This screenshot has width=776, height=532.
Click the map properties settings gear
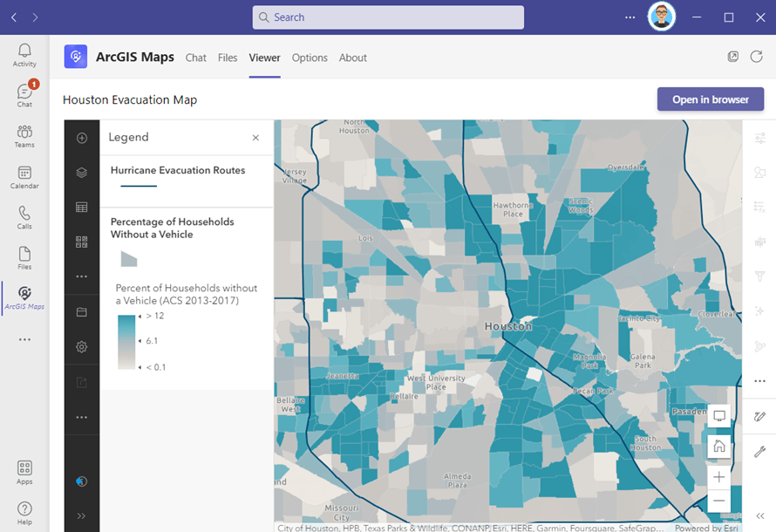(x=81, y=346)
